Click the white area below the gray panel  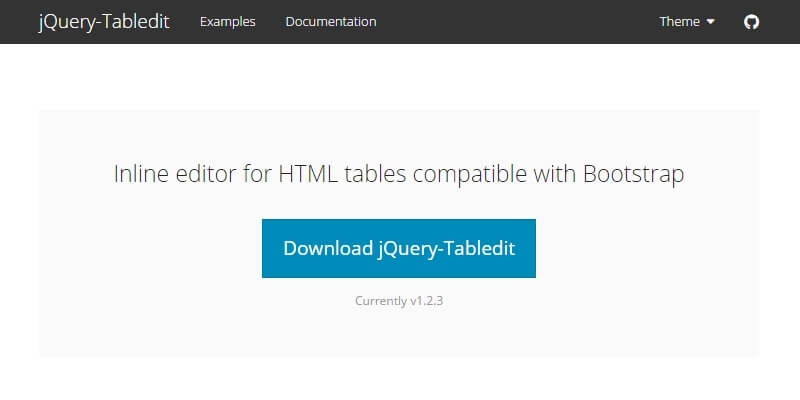coord(400,380)
